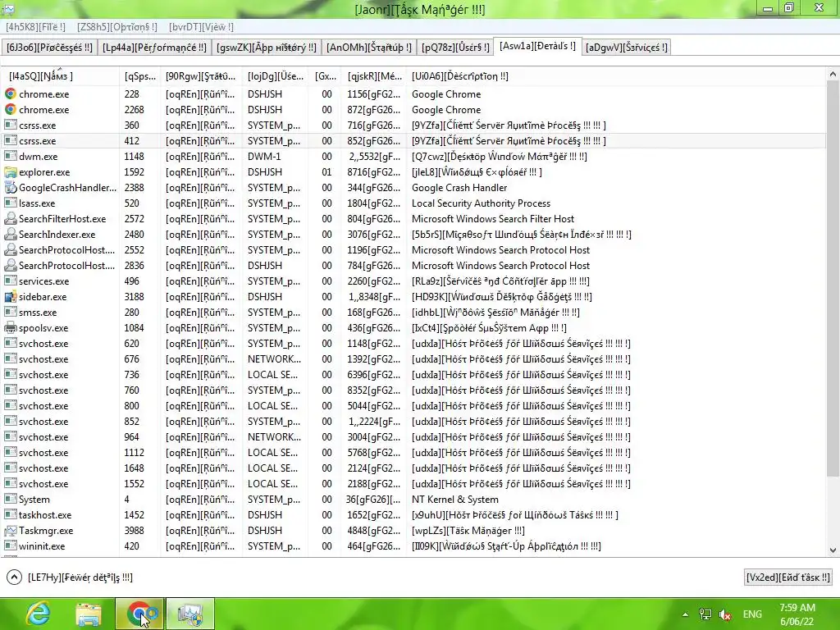This screenshot has height=630, width=840.
Task: Click the System process icon
Action: [10, 499]
